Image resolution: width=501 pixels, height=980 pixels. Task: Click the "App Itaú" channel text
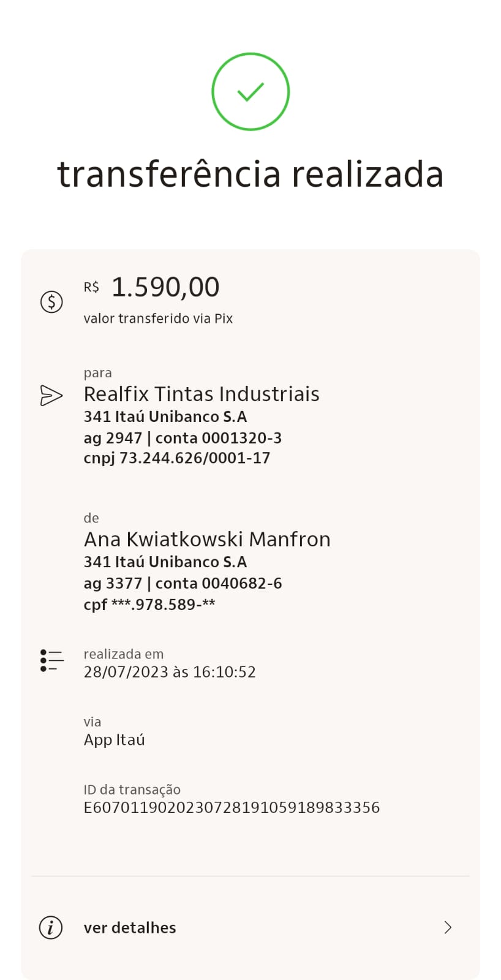pyautogui.click(x=115, y=740)
